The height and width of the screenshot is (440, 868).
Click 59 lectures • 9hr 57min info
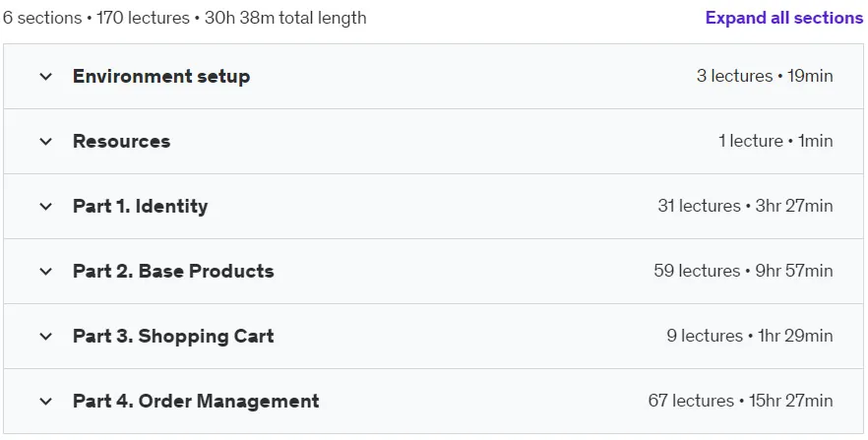(743, 271)
